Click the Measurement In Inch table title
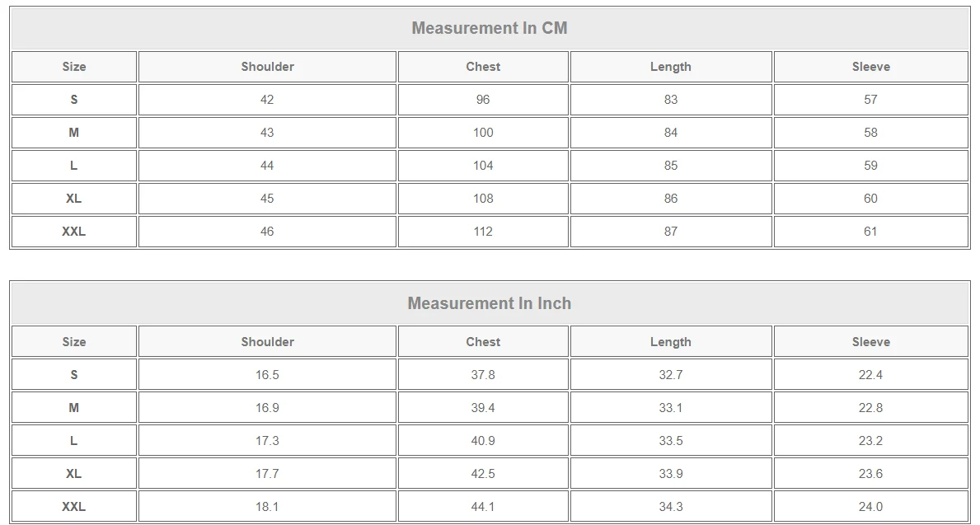This screenshot has height=525, width=980. pos(490,303)
